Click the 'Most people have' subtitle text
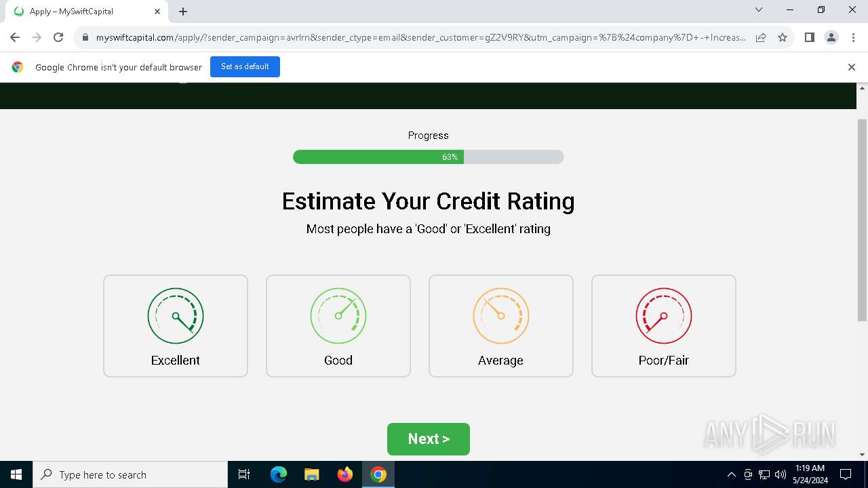Screen dimensions: 868x488 tap(429, 229)
